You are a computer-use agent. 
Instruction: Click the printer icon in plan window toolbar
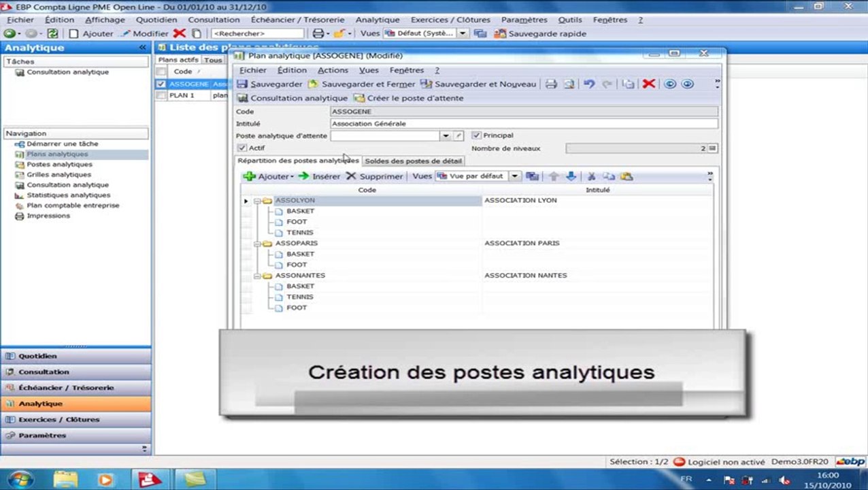point(552,84)
